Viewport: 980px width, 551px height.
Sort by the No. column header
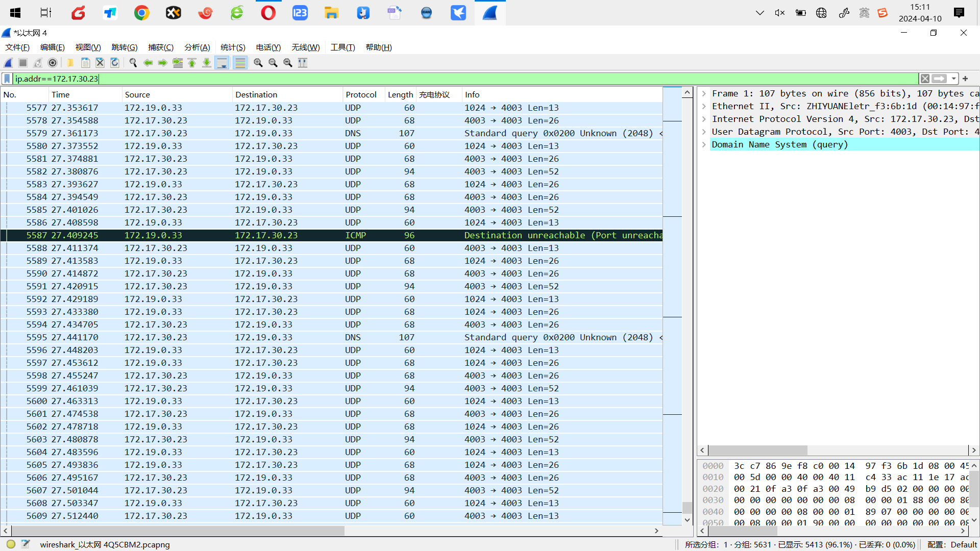[x=24, y=94]
